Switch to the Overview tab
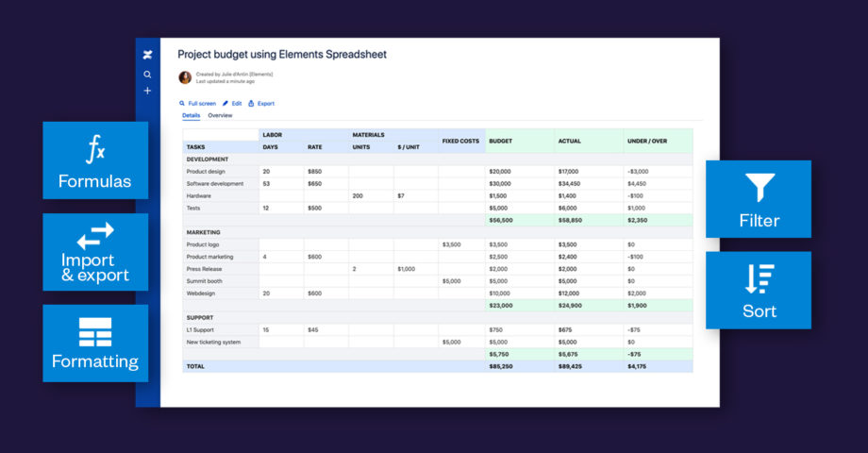Screen dimensions: 868x453 [220, 115]
